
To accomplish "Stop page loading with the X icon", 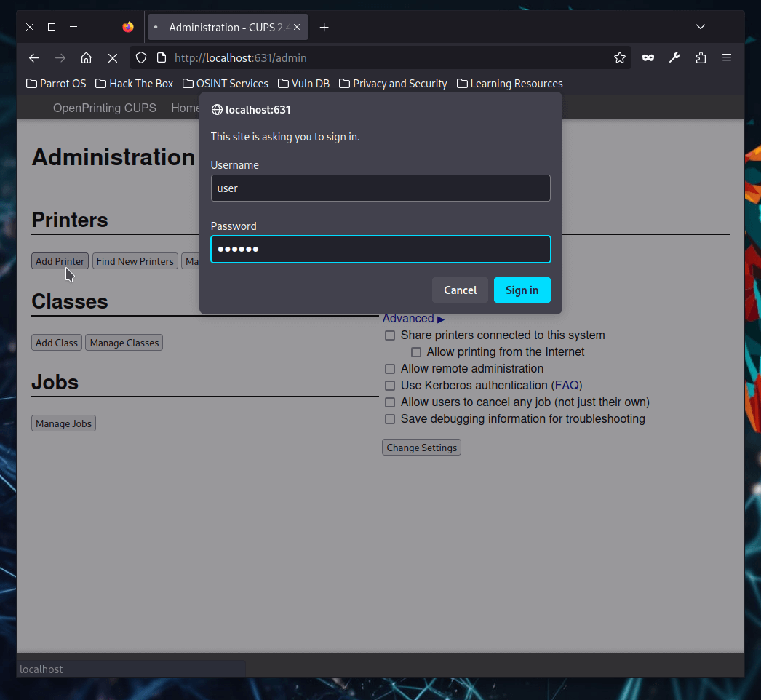I will point(113,57).
